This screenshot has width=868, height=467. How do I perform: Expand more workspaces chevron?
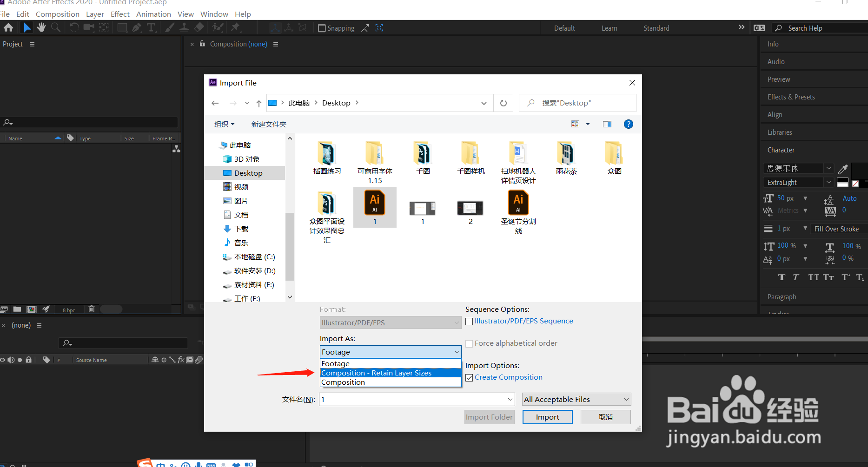(x=742, y=27)
